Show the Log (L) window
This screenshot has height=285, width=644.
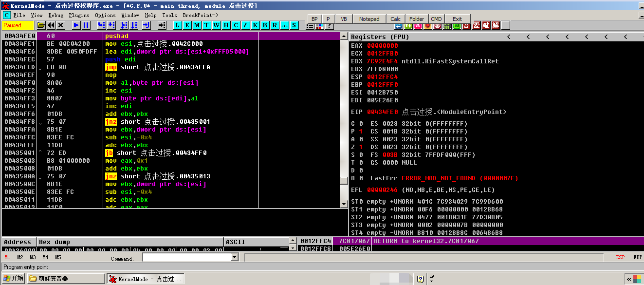177,25
